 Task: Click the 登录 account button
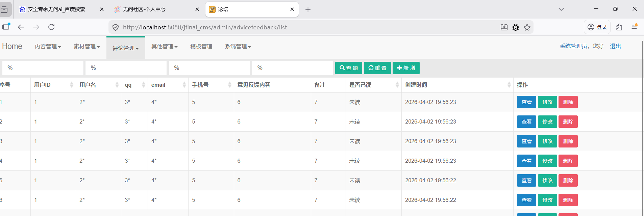[x=597, y=27]
